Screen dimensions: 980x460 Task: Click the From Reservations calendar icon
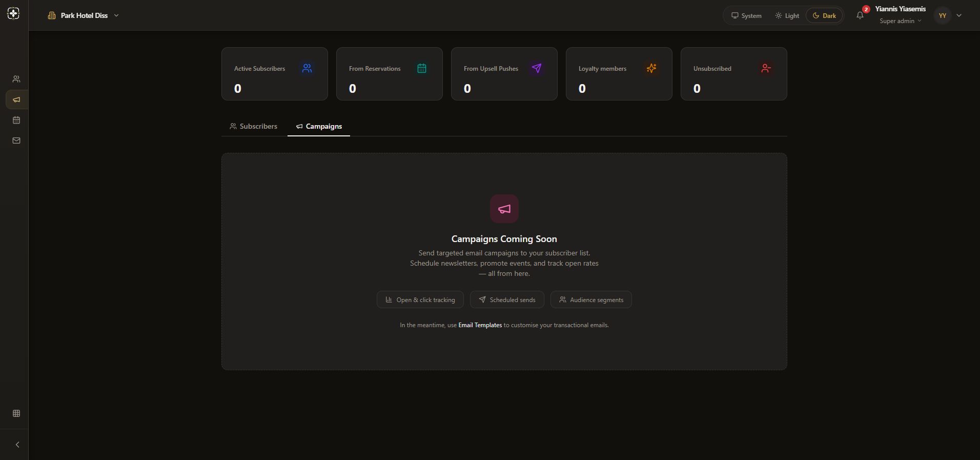coord(422,68)
